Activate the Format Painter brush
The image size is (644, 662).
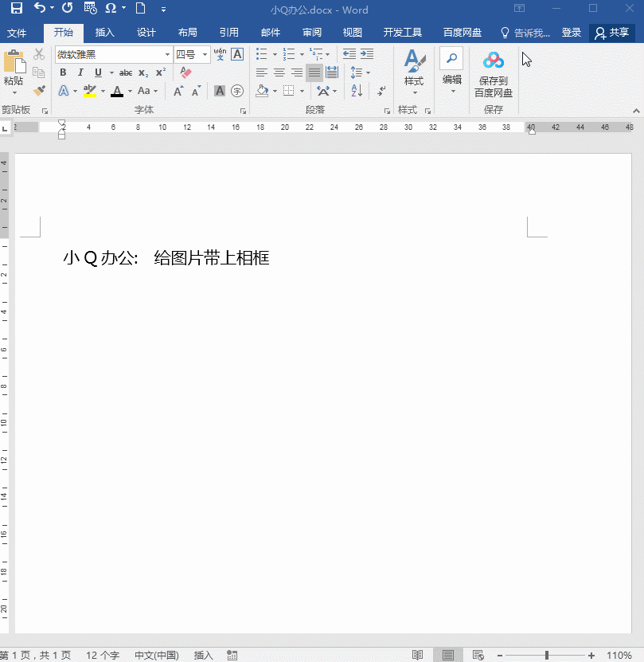coord(39,90)
